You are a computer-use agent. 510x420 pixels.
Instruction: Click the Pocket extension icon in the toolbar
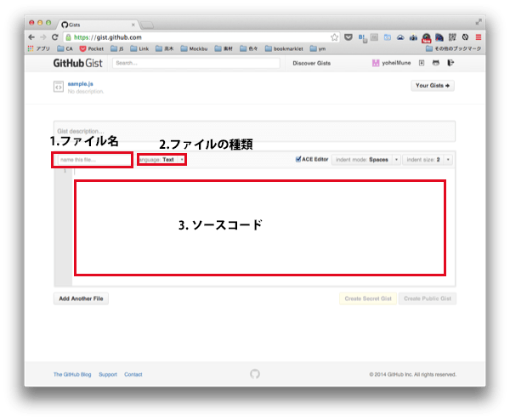click(x=348, y=37)
